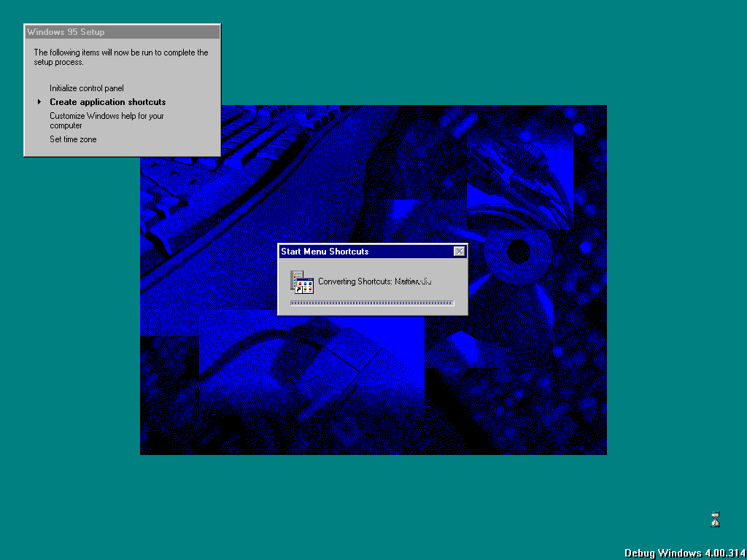Click the arrow marker beside Create application shortcuts
The height and width of the screenshot is (560, 747).
[x=39, y=102]
